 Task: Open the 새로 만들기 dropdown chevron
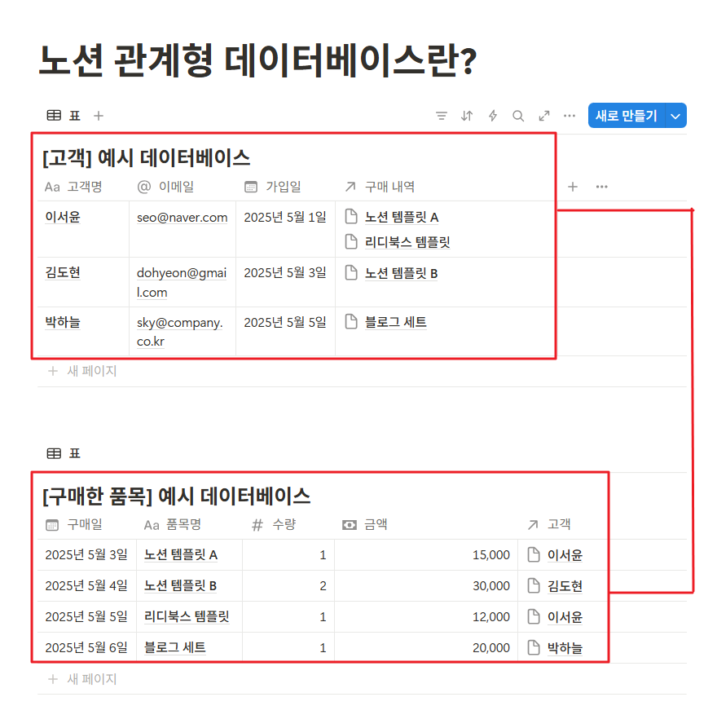coord(675,115)
